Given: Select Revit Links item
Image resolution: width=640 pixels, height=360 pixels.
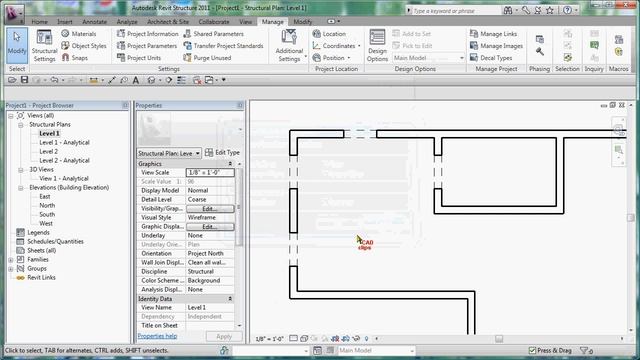Looking at the screenshot, I should pos(41,278).
